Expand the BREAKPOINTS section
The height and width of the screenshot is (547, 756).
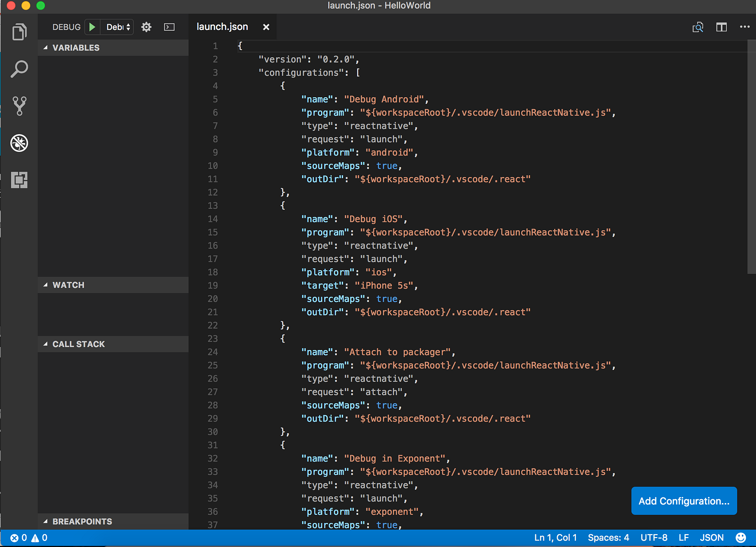tap(82, 521)
